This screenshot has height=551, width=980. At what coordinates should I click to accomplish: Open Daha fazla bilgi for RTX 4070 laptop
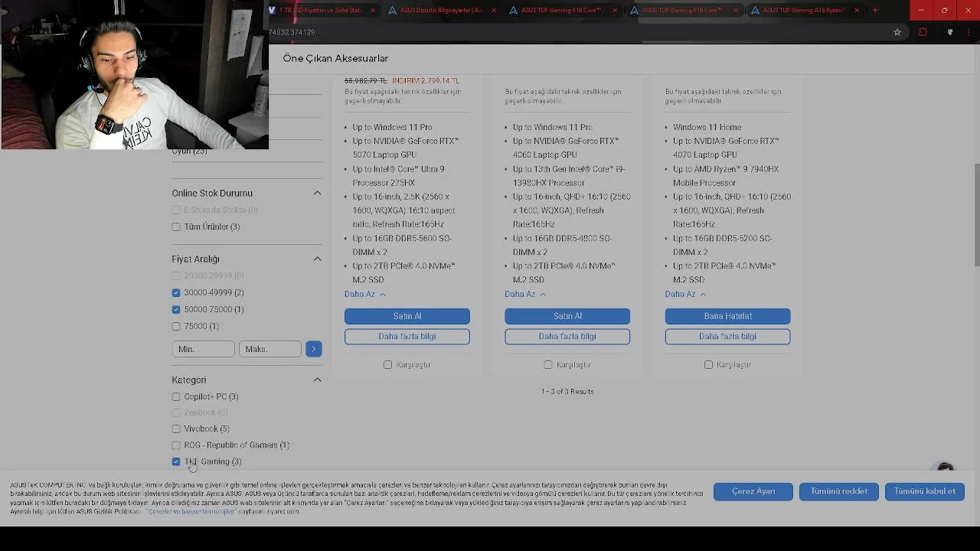(x=727, y=337)
